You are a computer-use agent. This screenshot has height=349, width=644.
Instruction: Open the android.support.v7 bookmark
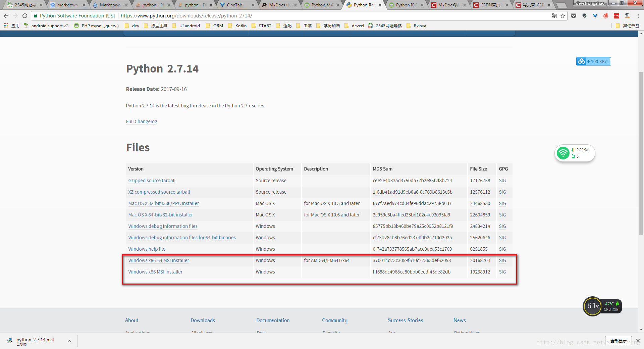click(x=46, y=26)
